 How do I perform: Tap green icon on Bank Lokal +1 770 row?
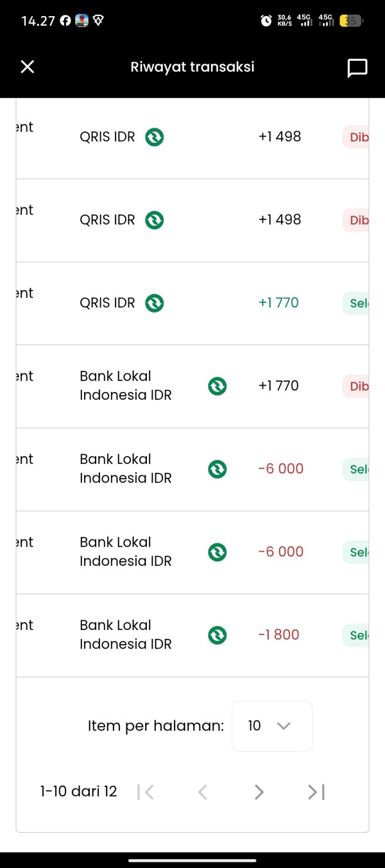point(218,386)
